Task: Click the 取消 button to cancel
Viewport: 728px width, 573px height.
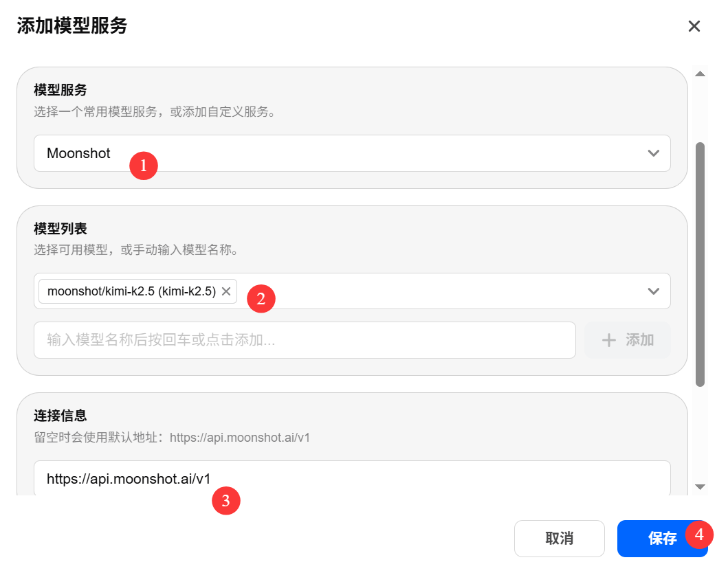Action: tap(559, 539)
